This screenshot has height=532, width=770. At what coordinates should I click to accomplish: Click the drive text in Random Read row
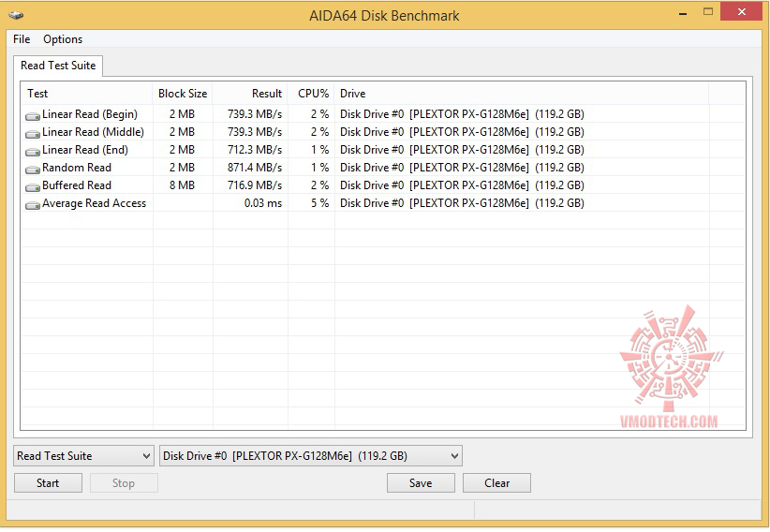462,168
